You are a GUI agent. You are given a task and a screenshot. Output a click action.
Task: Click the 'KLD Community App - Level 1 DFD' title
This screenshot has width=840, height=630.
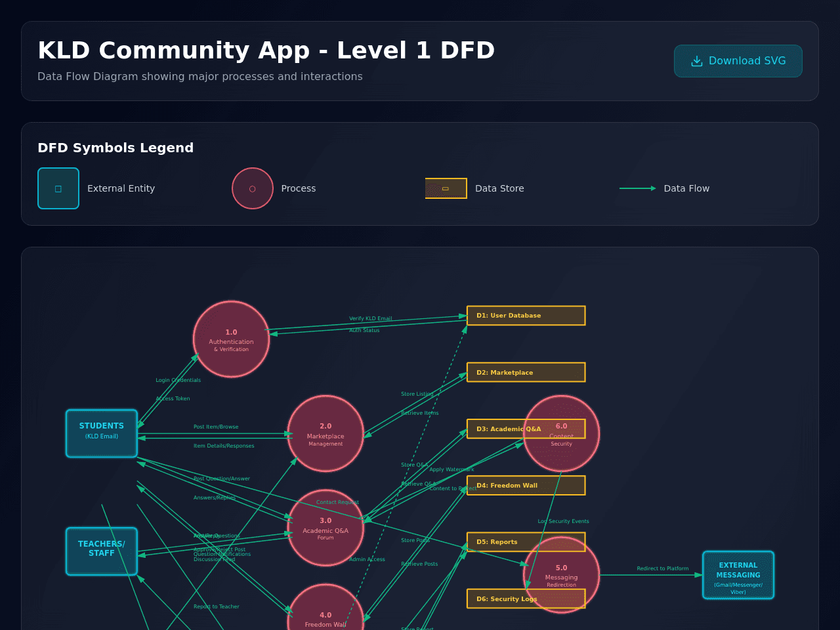[266, 51]
